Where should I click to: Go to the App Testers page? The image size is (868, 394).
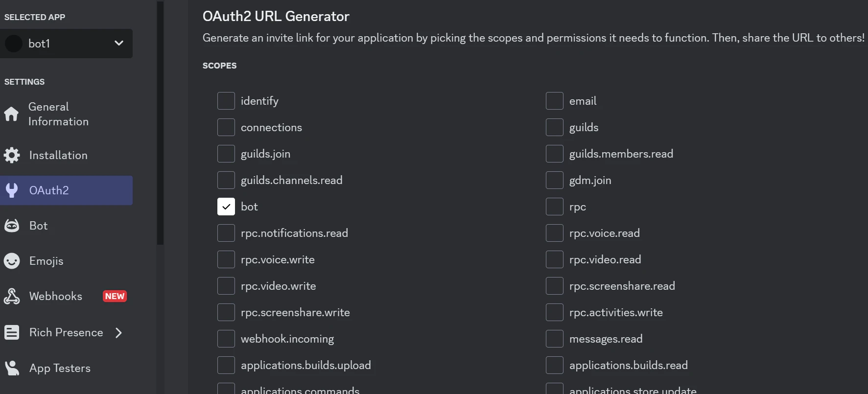[66, 368]
